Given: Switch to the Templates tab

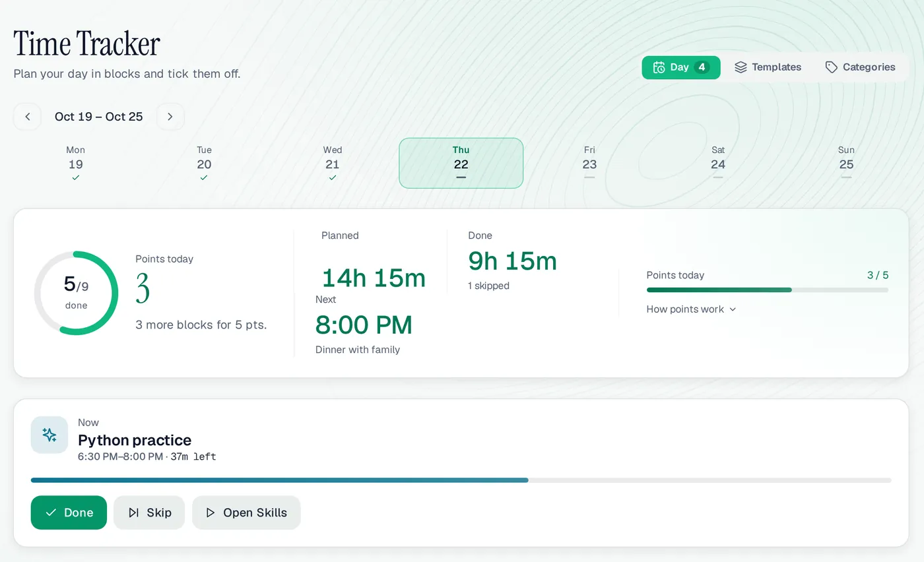Looking at the screenshot, I should (x=768, y=67).
